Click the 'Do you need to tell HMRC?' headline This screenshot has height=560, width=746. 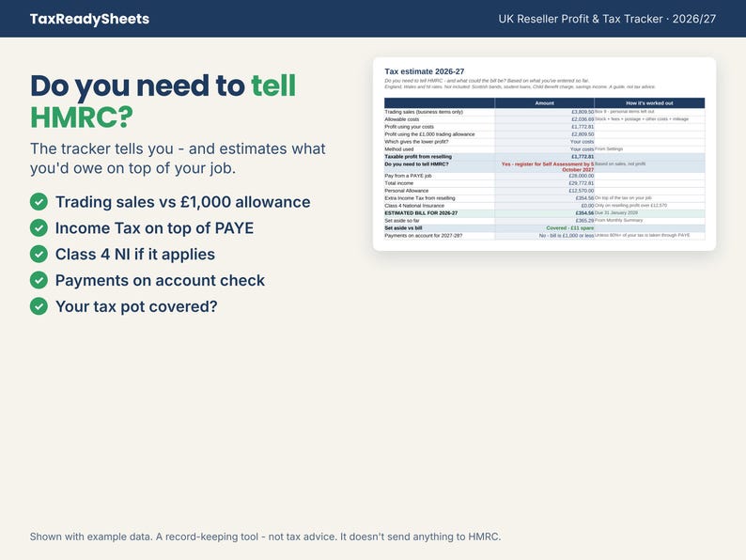(x=163, y=101)
